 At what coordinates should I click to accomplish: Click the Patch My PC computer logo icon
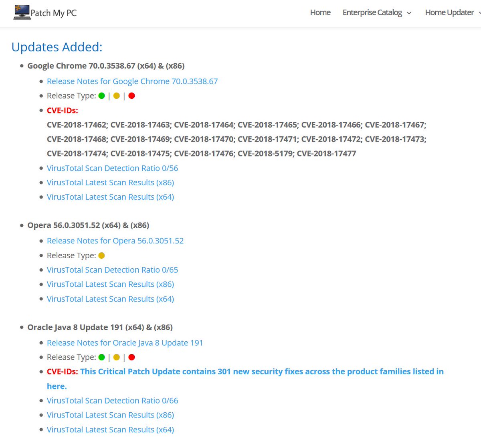(22, 12)
